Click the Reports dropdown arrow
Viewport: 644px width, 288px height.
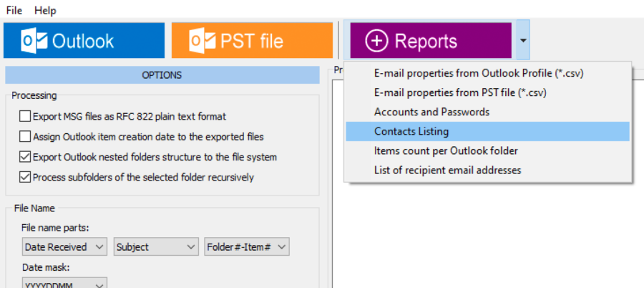pos(523,41)
